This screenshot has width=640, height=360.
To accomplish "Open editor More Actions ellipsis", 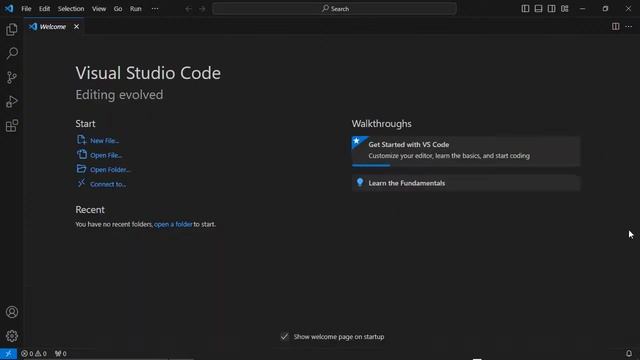I will point(629,27).
